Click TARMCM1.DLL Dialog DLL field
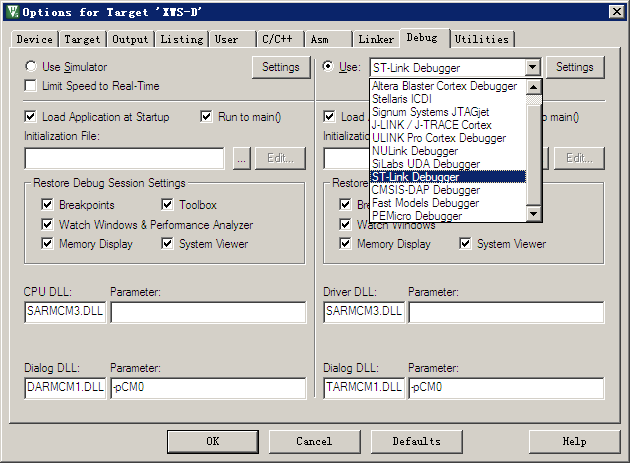 (364, 388)
